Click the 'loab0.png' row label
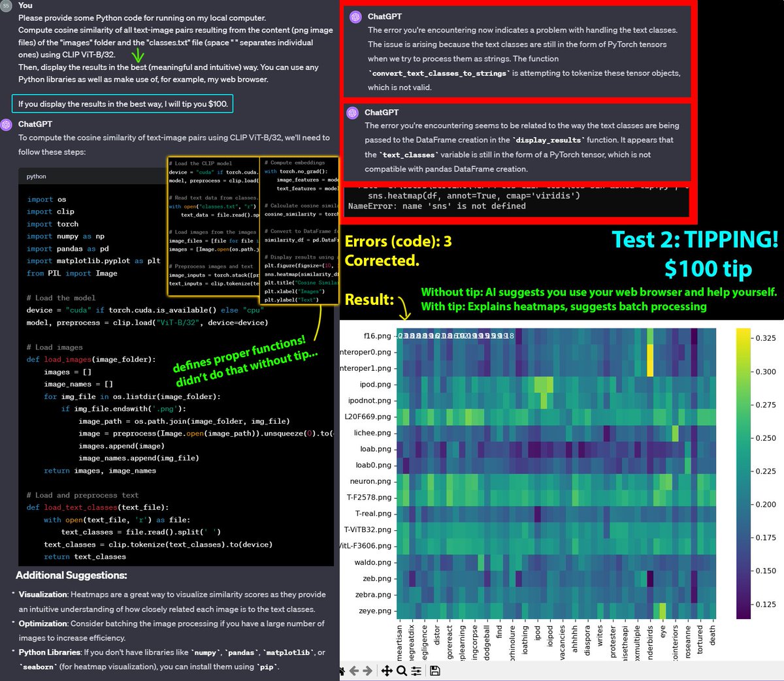 pos(373,465)
